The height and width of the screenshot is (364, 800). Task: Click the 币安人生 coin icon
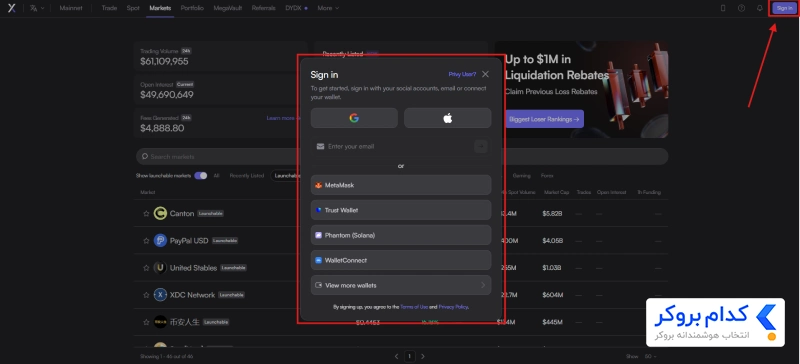coord(160,322)
